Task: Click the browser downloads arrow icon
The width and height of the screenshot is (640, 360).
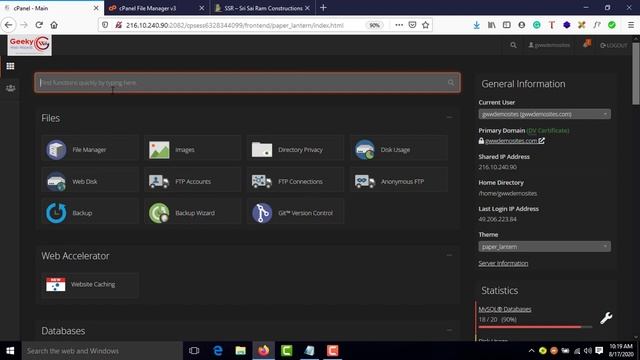Action: [x=476, y=25]
